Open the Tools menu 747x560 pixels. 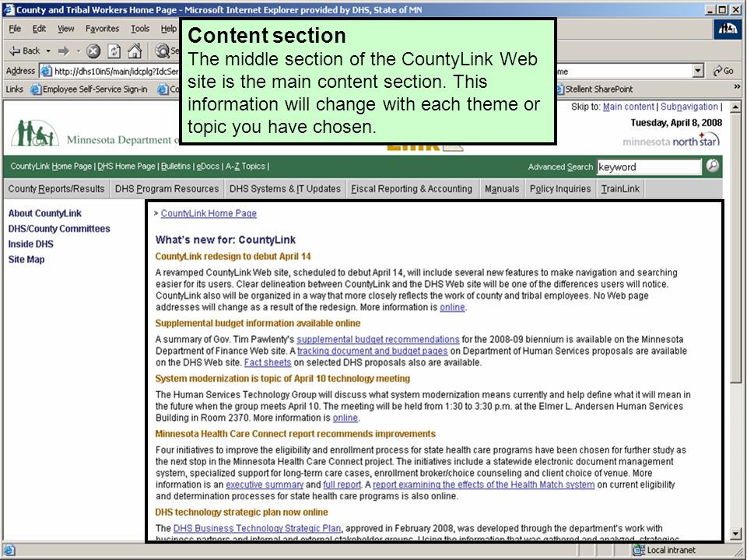click(x=140, y=29)
